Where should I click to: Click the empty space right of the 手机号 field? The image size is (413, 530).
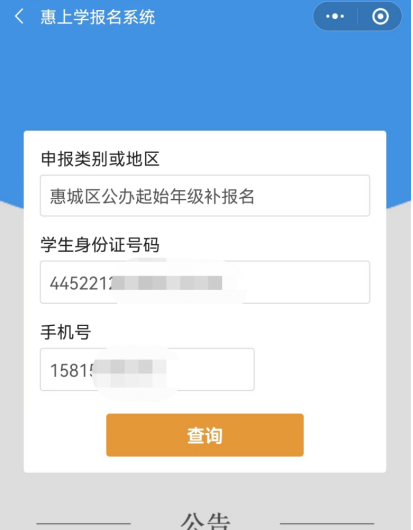pyautogui.click(x=312, y=369)
